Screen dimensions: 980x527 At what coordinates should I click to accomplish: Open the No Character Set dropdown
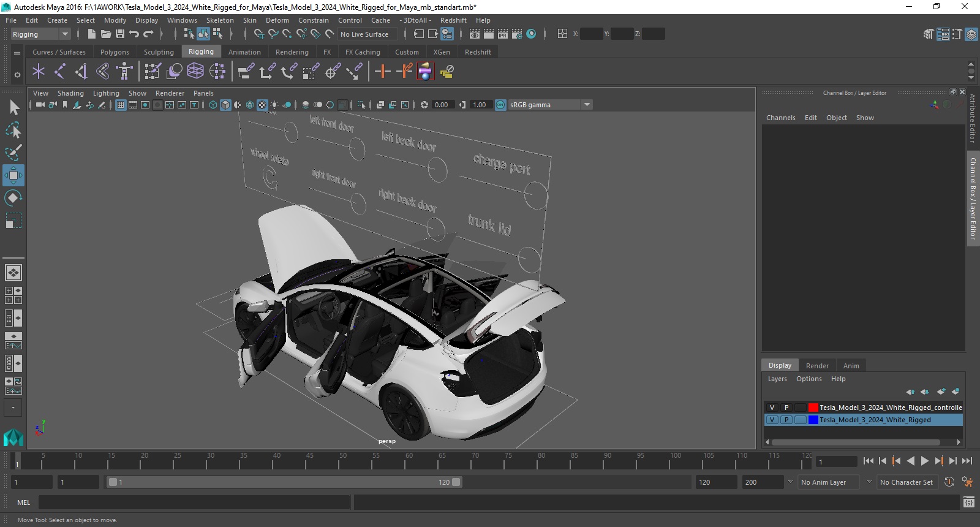(x=907, y=482)
